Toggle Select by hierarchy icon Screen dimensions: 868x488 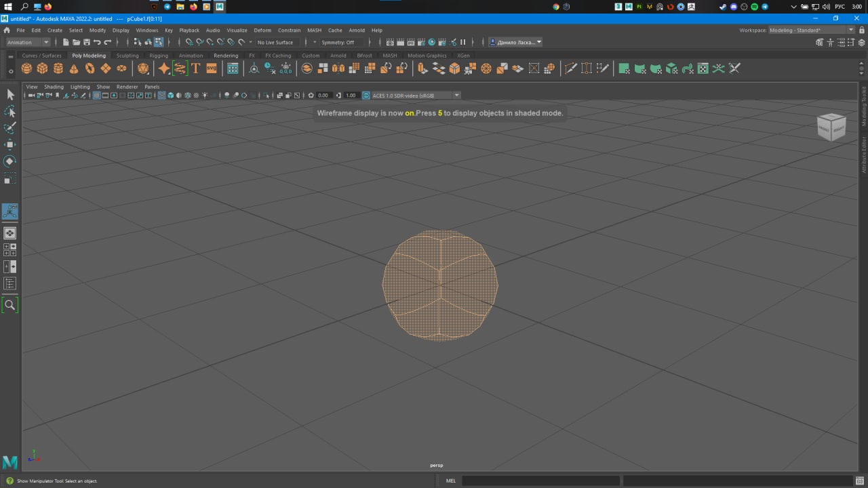(138, 42)
